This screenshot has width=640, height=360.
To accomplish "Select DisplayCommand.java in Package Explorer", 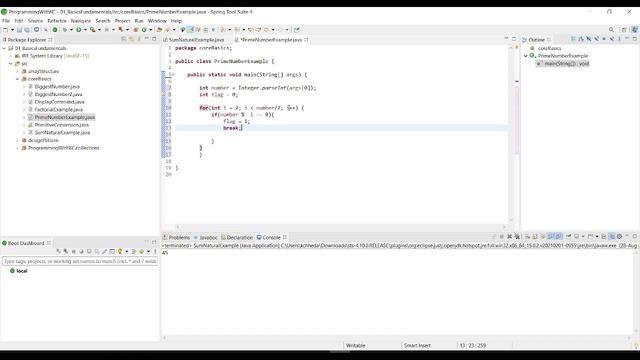I will tap(60, 102).
